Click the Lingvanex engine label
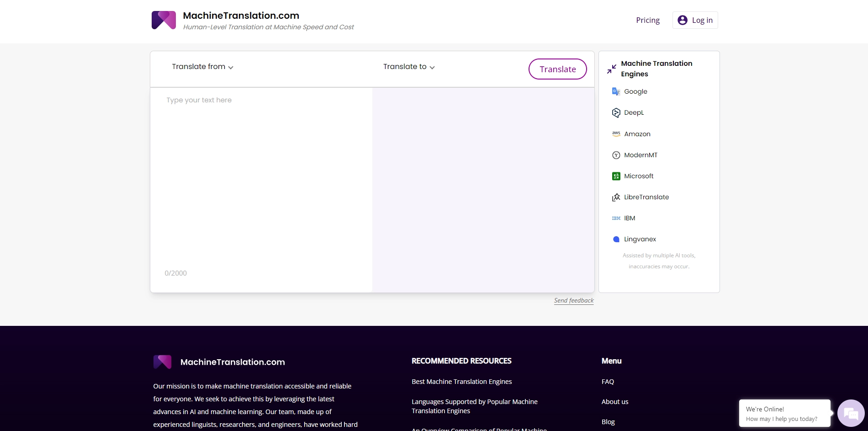The height and width of the screenshot is (431, 868). click(x=640, y=239)
